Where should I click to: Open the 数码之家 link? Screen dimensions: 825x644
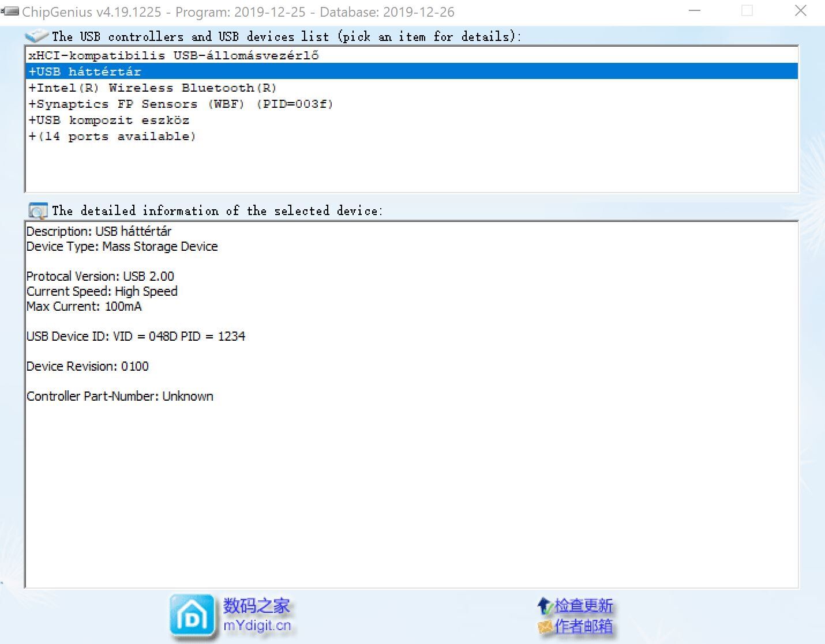point(257,605)
